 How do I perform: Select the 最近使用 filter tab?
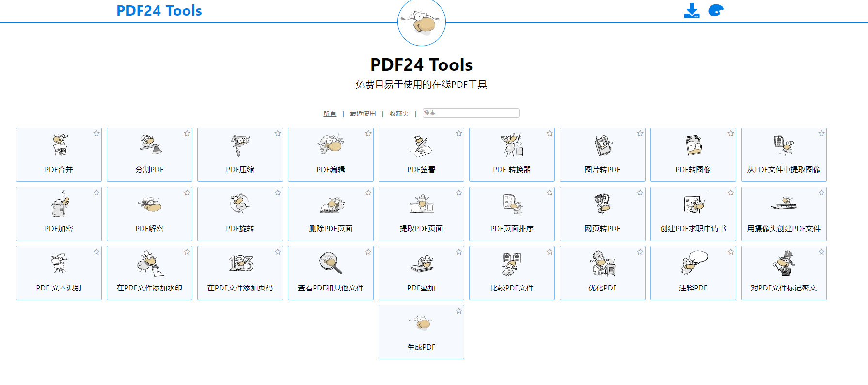click(x=363, y=113)
